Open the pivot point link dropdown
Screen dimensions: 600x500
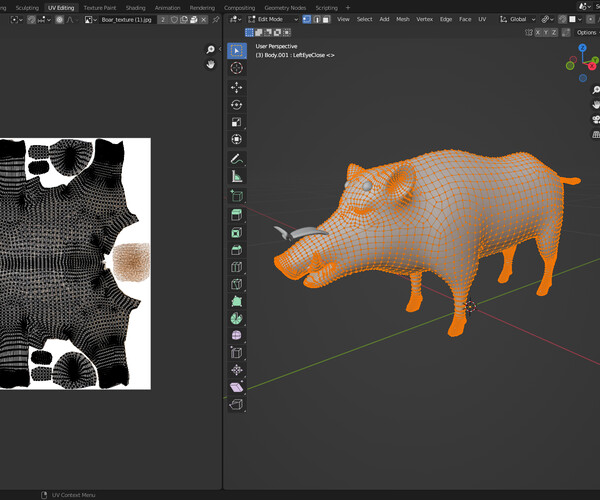[x=548, y=19]
